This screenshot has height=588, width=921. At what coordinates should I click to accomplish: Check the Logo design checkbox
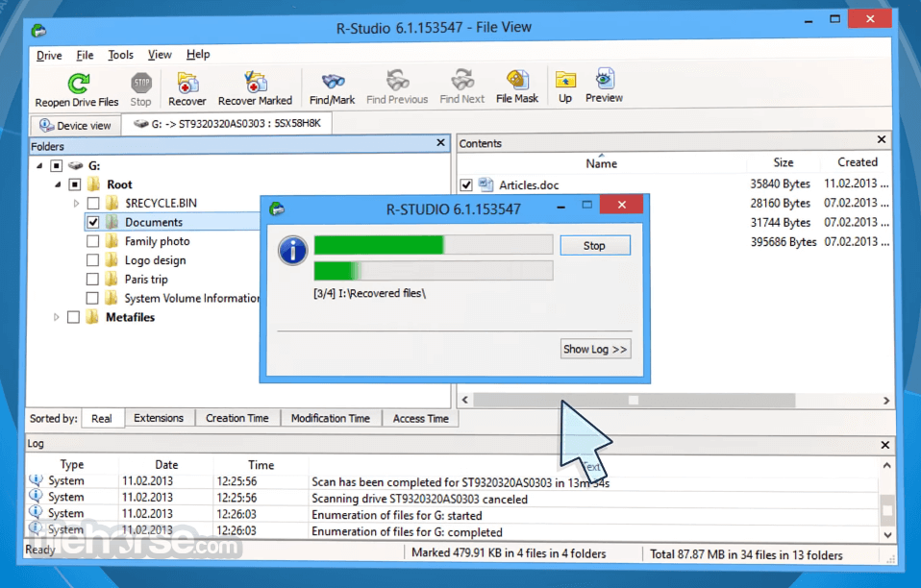(93, 260)
